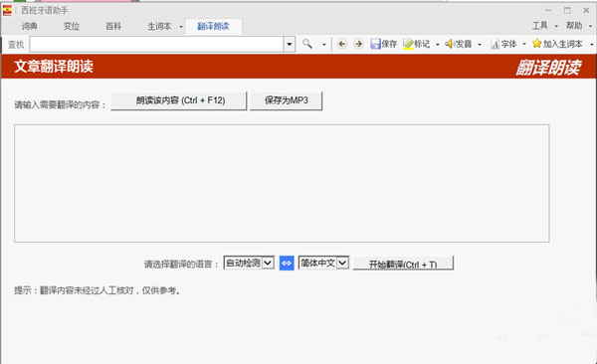Screen dimensions: 597x364
Task: Click the 开始翻译(Ctrl + T) button
Action: (x=403, y=264)
